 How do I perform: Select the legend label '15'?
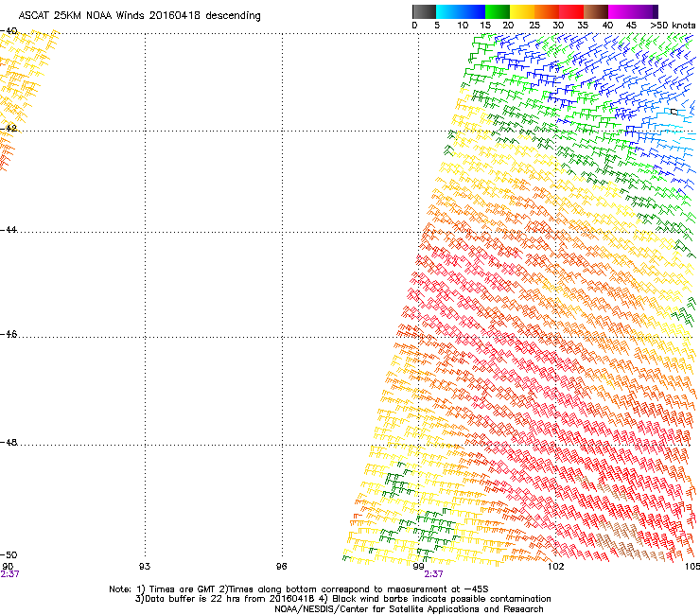[x=485, y=26]
